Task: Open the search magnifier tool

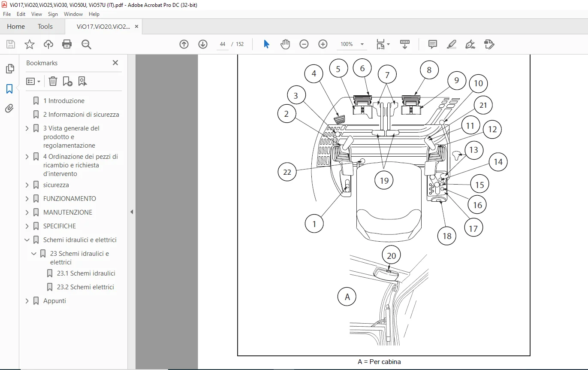Action: (x=86, y=44)
